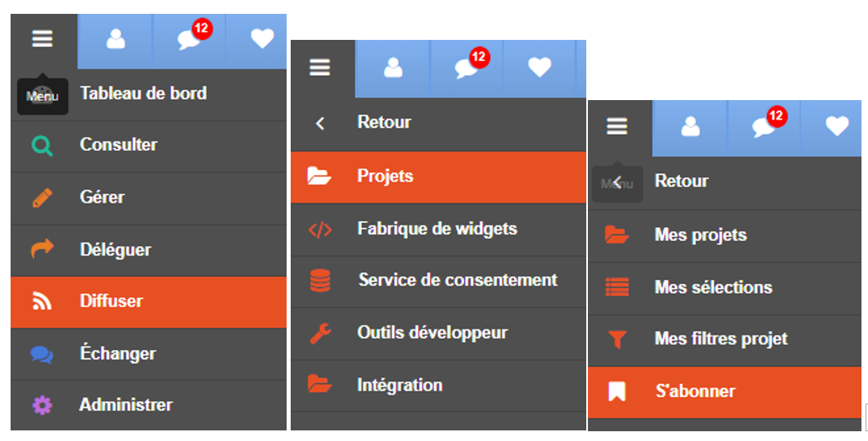Click the Fabrique de widgets code icon
Screen dimensions: 868x441
click(320, 229)
